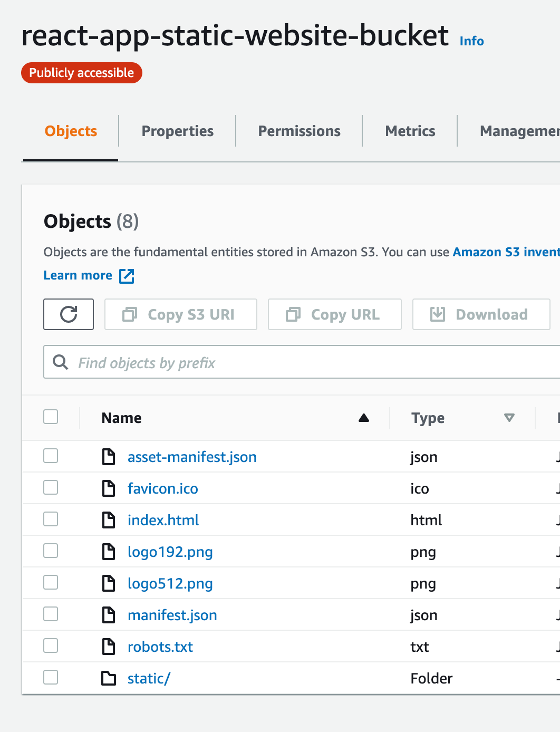The width and height of the screenshot is (560, 732).
Task: Open the Learn more link
Action: click(x=78, y=275)
